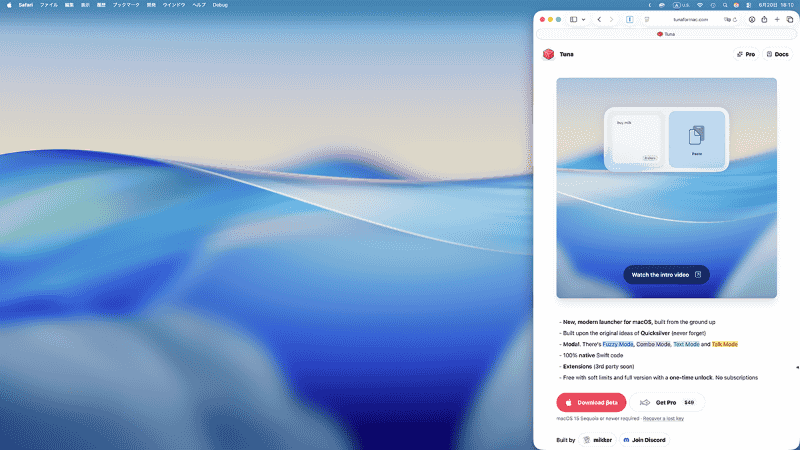Open Control Center in menu bar

point(748,5)
